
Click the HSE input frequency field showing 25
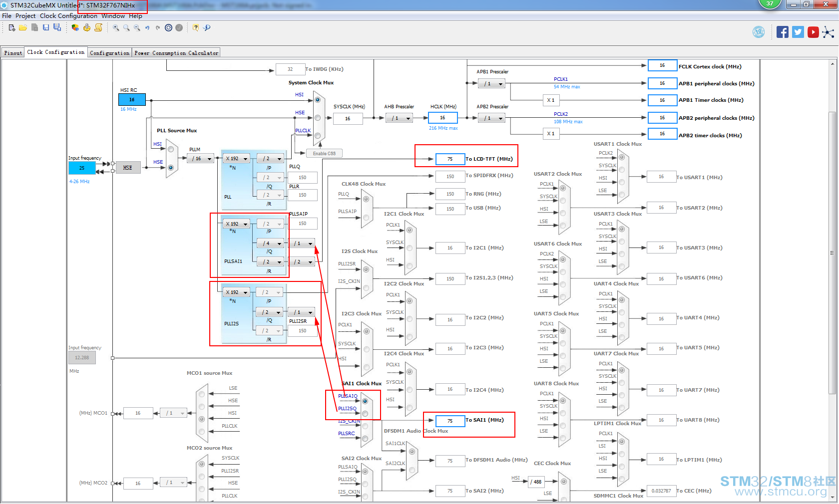(82, 168)
